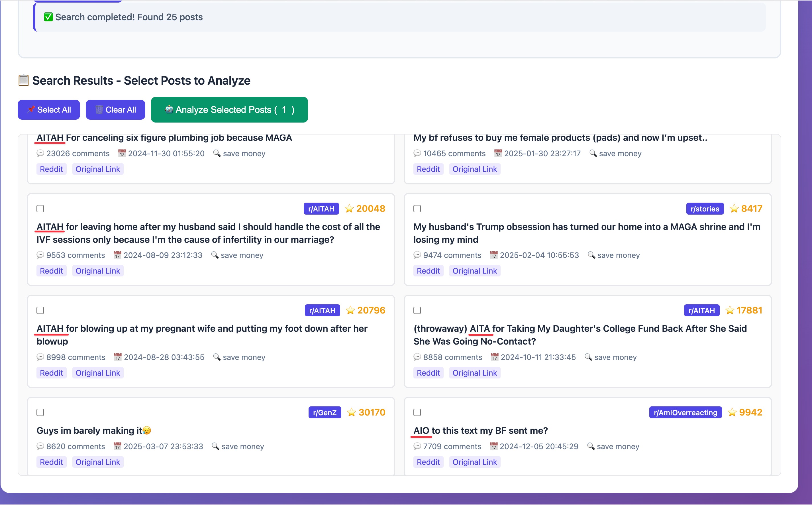Check the IVF sessions AITAH post checkbox
812x505 pixels.
point(40,209)
